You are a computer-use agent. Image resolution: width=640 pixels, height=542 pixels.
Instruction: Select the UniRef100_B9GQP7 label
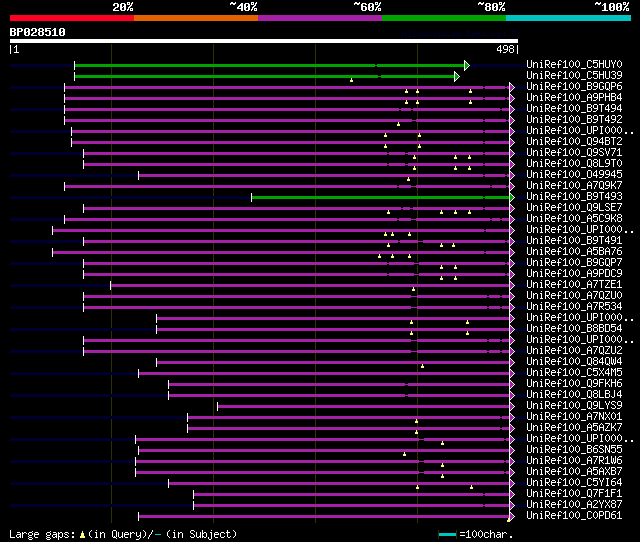pyautogui.click(x=574, y=263)
